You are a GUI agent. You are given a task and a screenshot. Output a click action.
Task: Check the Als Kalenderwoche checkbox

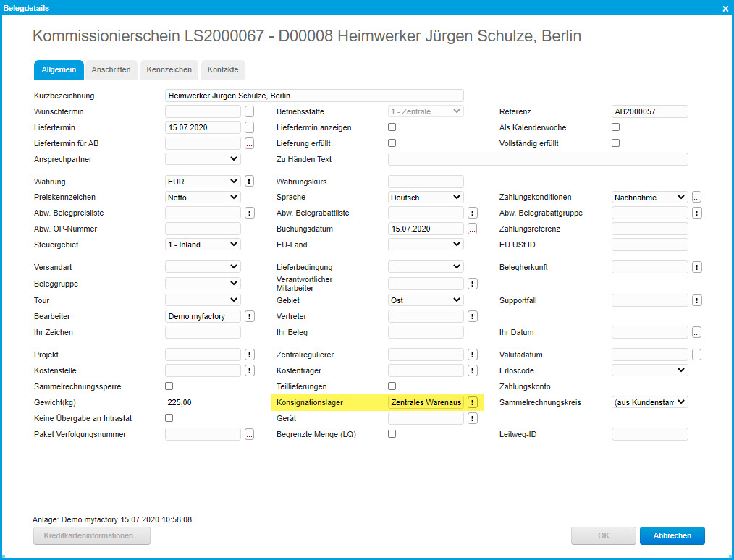[x=616, y=127]
